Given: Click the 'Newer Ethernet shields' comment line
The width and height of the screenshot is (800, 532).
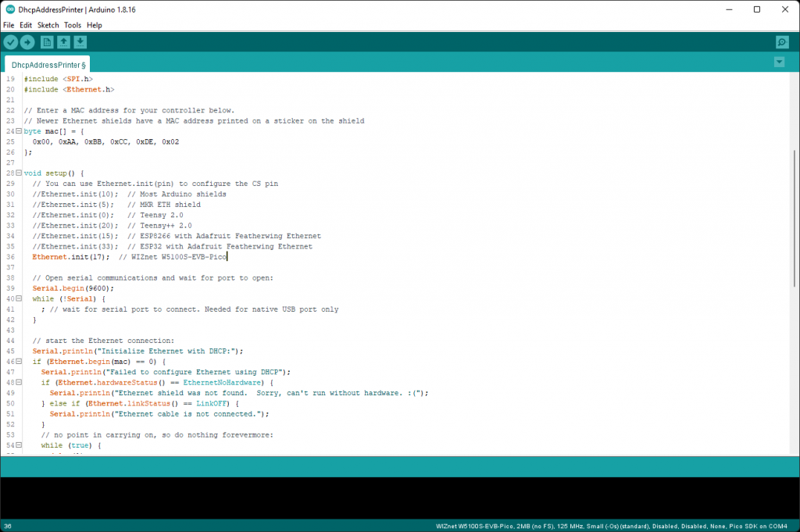Looking at the screenshot, I should click(x=194, y=121).
